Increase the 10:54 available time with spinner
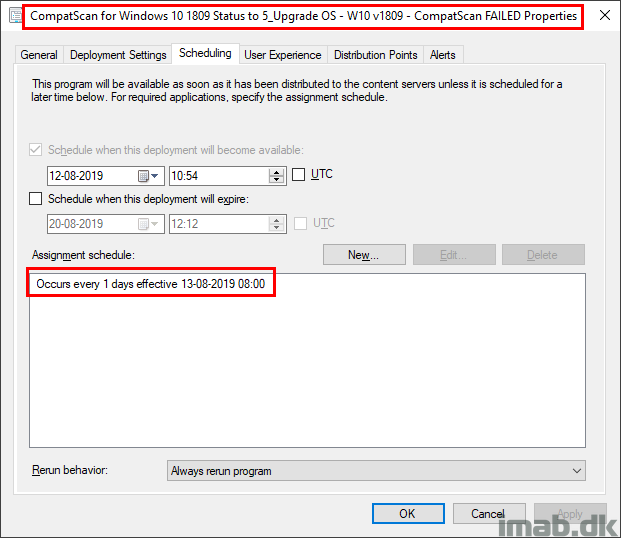621x538 pixels. (276, 172)
